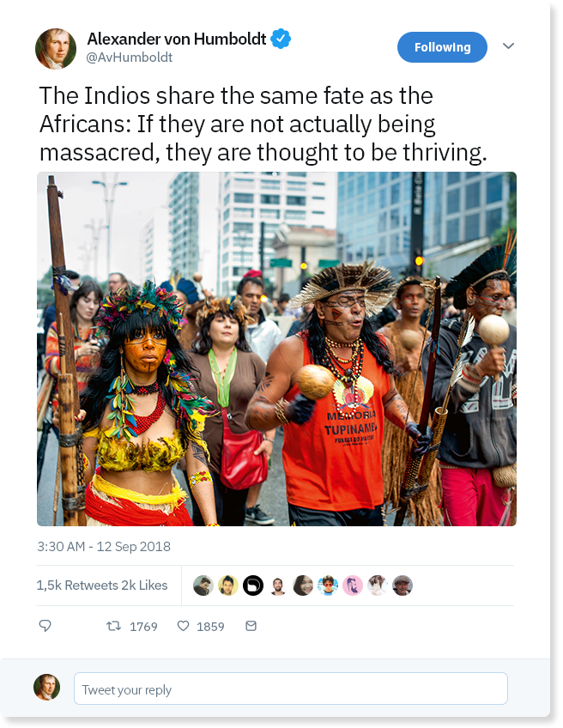
Task: Open the 2k Likes list
Action: click(144, 585)
